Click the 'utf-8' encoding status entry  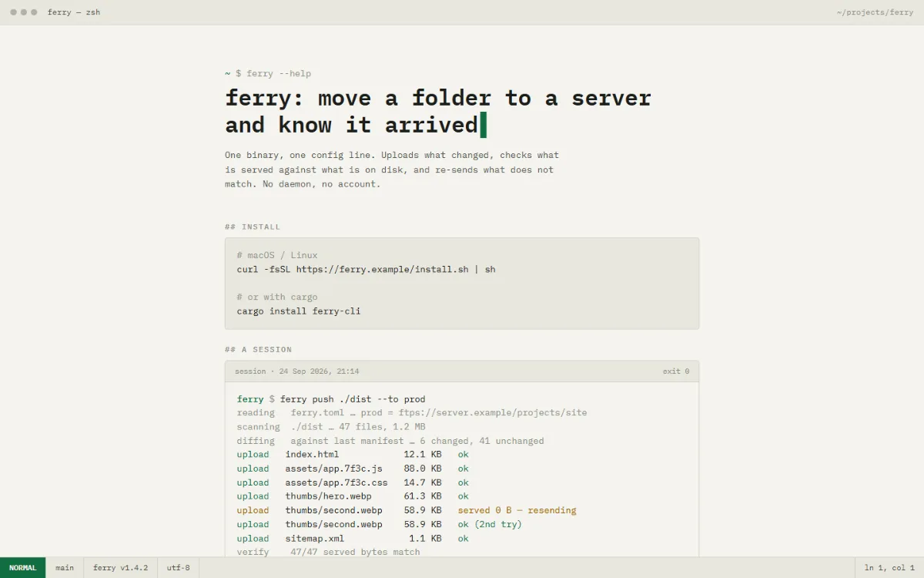click(179, 568)
